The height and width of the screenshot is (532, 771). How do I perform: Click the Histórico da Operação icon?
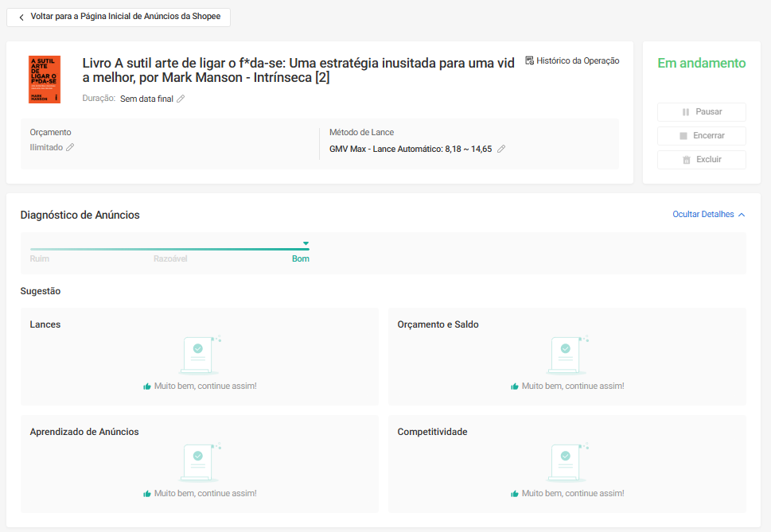click(x=530, y=60)
